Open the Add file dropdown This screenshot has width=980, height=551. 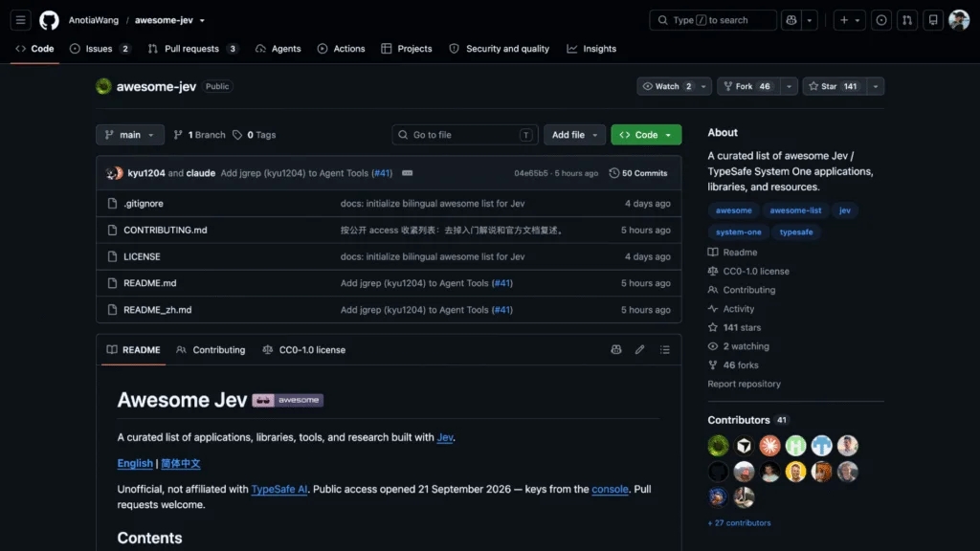click(x=574, y=135)
